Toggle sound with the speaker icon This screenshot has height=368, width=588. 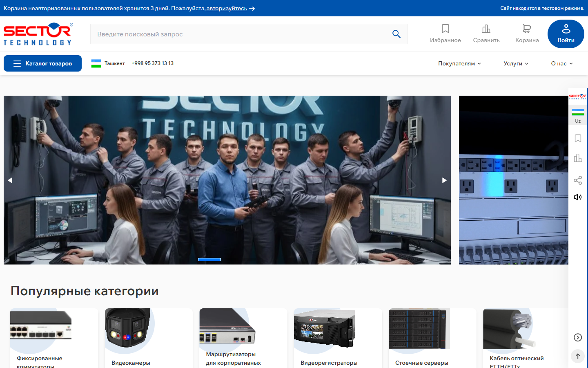[x=578, y=197]
